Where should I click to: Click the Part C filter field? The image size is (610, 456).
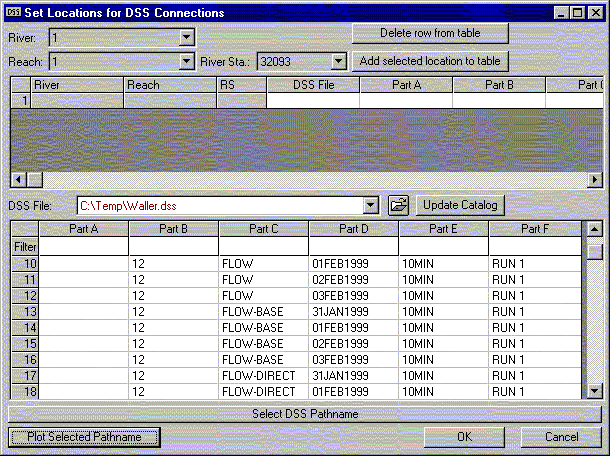[x=263, y=246]
